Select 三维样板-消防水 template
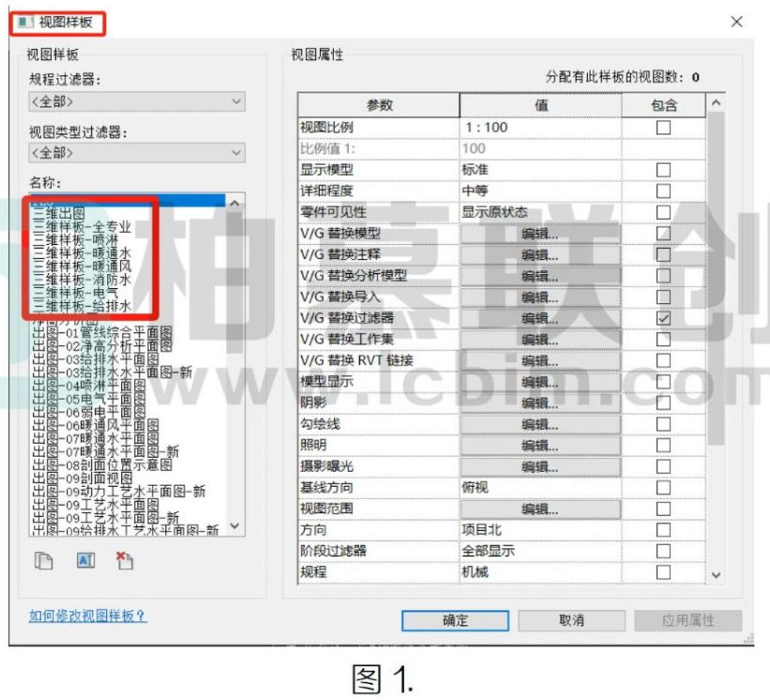Screen dimensions: 770x700 (82, 280)
